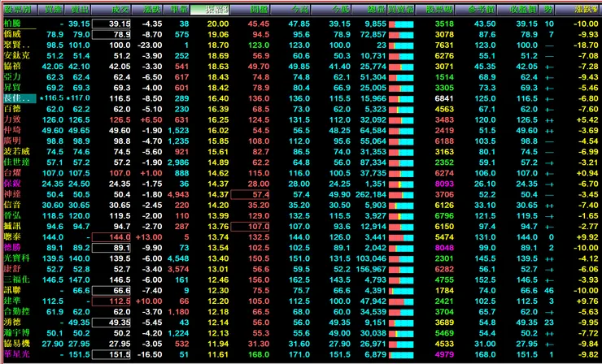Click total volume 156,967
The width and height of the screenshot is (602, 364).
(x=371, y=269)
